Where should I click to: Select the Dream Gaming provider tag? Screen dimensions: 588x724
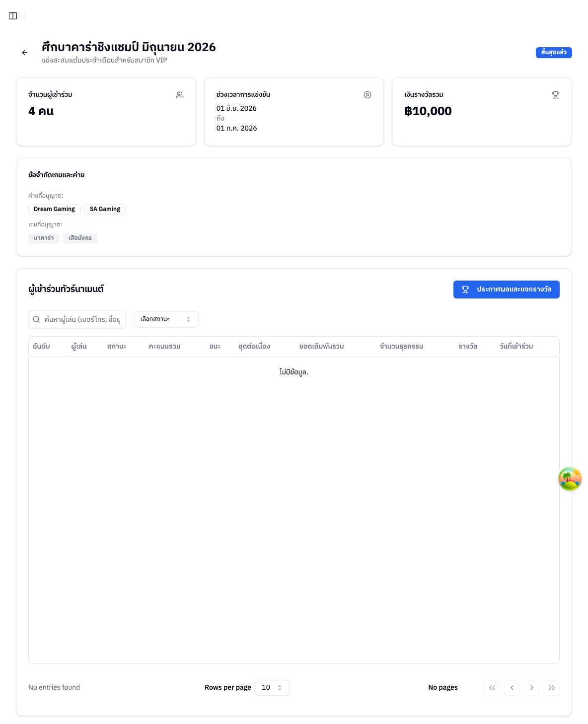click(54, 209)
